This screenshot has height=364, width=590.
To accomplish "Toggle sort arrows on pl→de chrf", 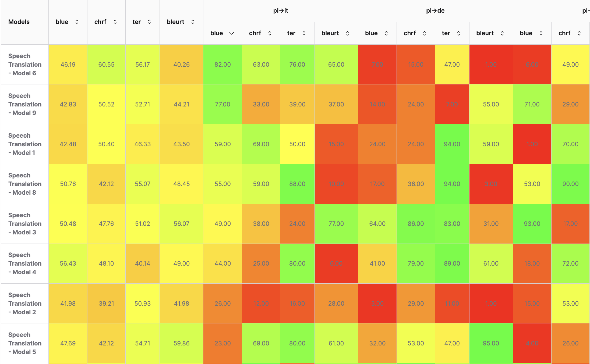I will click(x=425, y=33).
